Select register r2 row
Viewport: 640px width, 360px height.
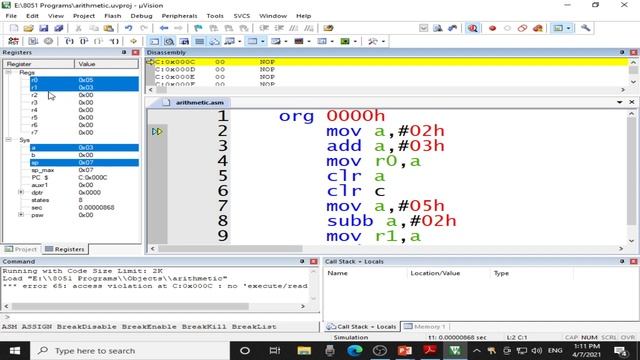pos(84,95)
